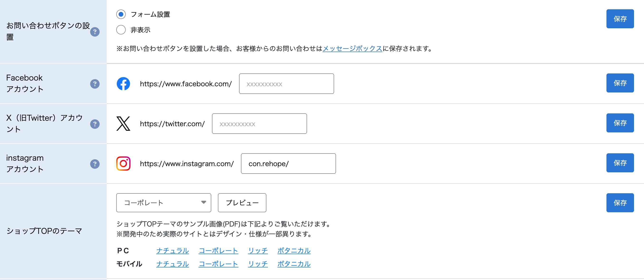Save the Facebook account setting
The width and height of the screenshot is (644, 280).
[620, 83]
